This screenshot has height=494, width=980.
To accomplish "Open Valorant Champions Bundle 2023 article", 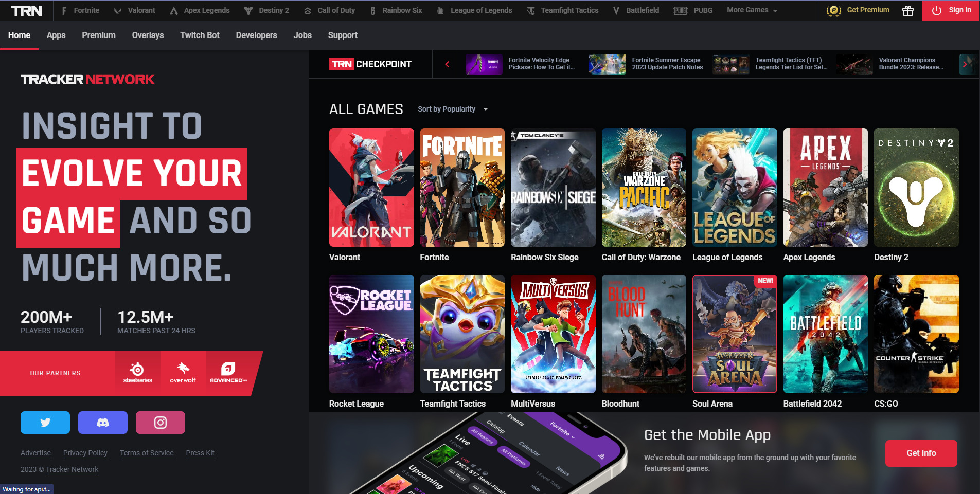I will coord(890,64).
